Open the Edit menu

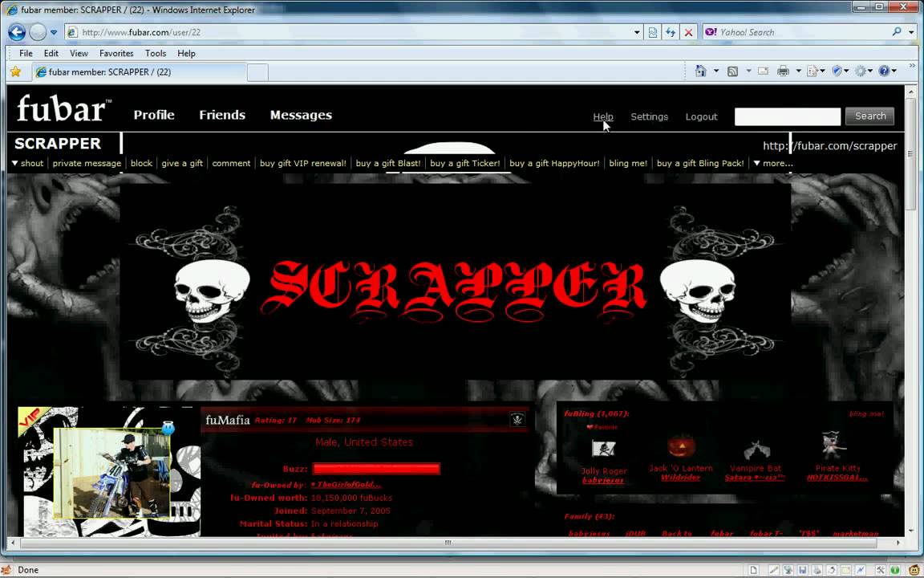tap(51, 53)
